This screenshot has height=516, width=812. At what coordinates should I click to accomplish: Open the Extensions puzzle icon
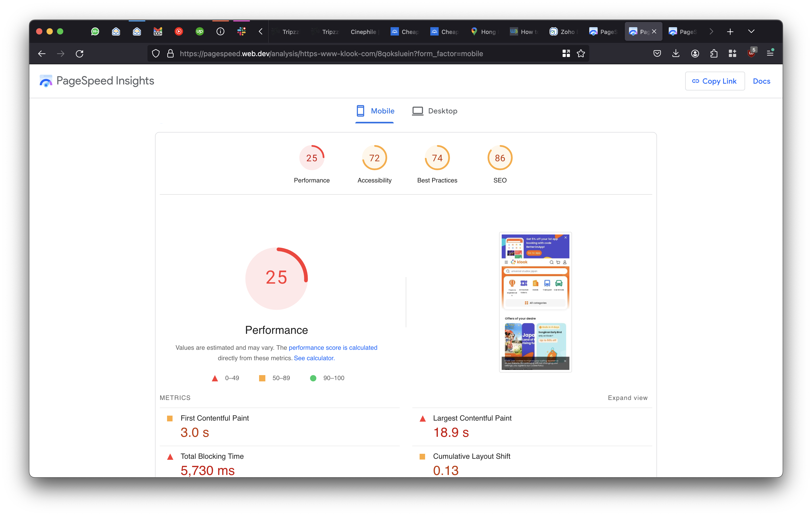click(x=713, y=53)
